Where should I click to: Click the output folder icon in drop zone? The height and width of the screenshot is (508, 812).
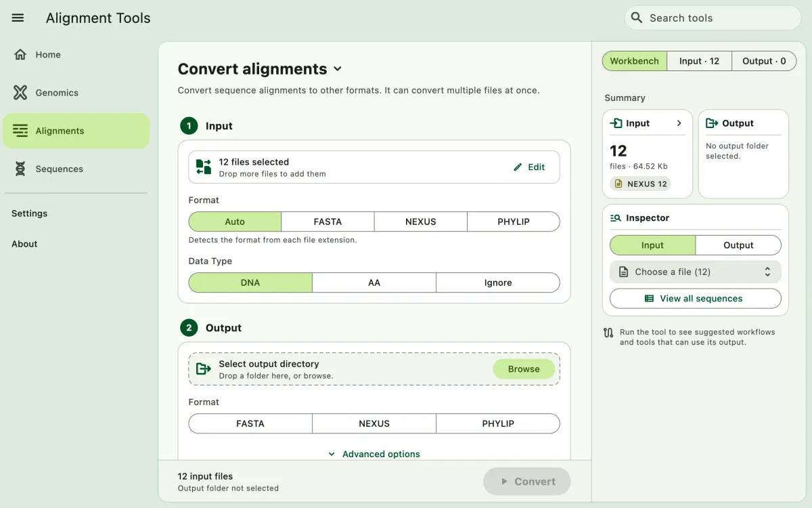coord(204,369)
